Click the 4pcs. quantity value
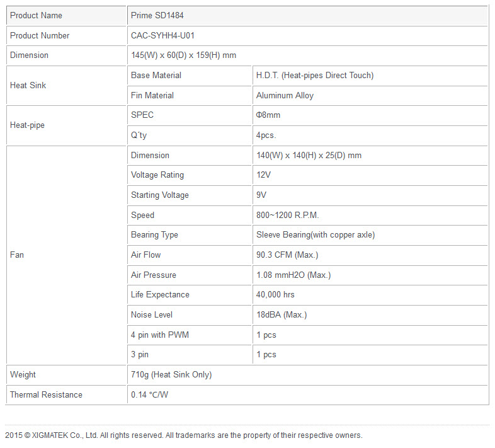The width and height of the screenshot is (495, 448). pyautogui.click(x=266, y=135)
